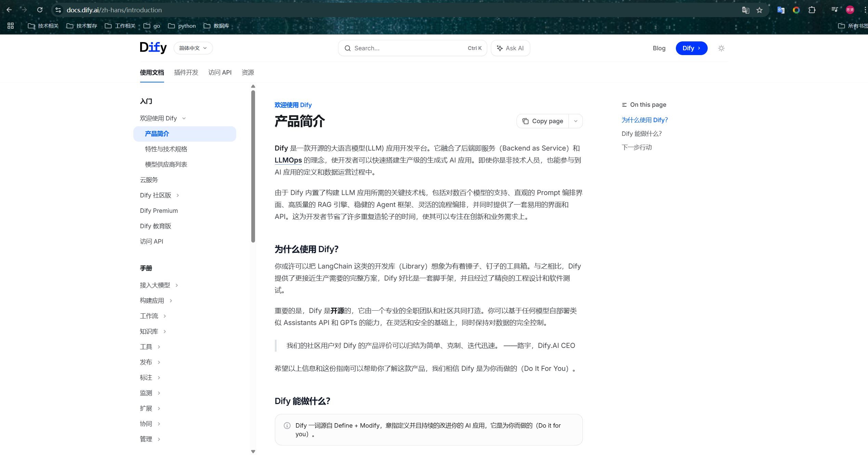Open the browser apps grid icon

11,26
